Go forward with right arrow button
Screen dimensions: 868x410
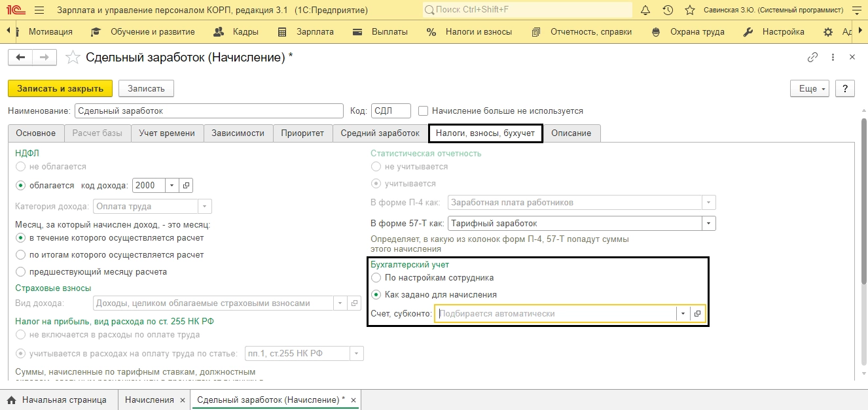click(44, 58)
